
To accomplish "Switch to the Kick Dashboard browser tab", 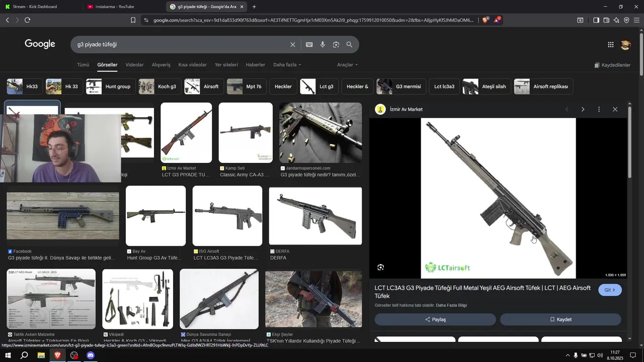I will click(40, 7).
